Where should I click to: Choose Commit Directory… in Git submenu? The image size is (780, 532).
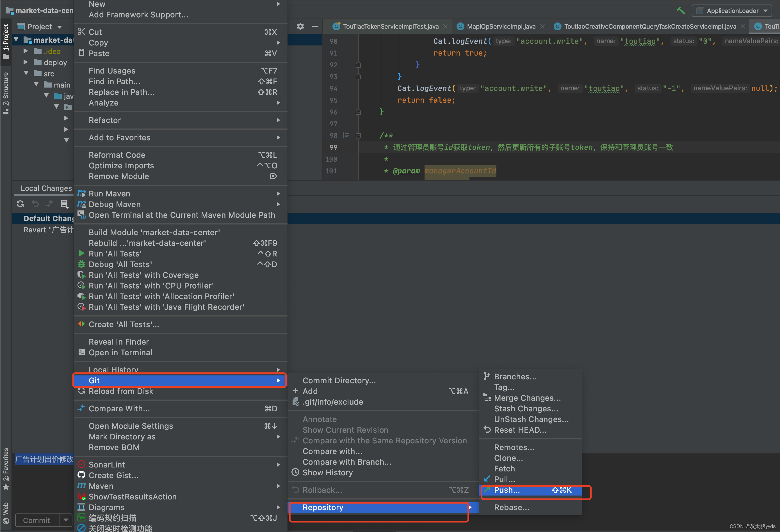(383, 380)
